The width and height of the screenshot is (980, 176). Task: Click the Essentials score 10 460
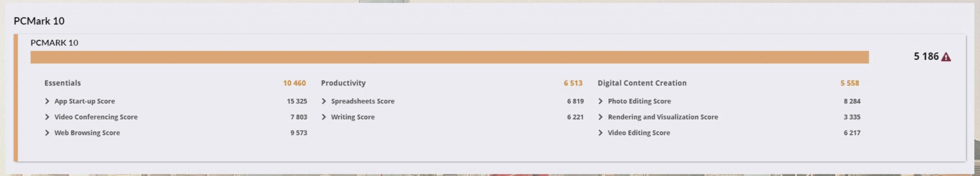click(x=294, y=83)
